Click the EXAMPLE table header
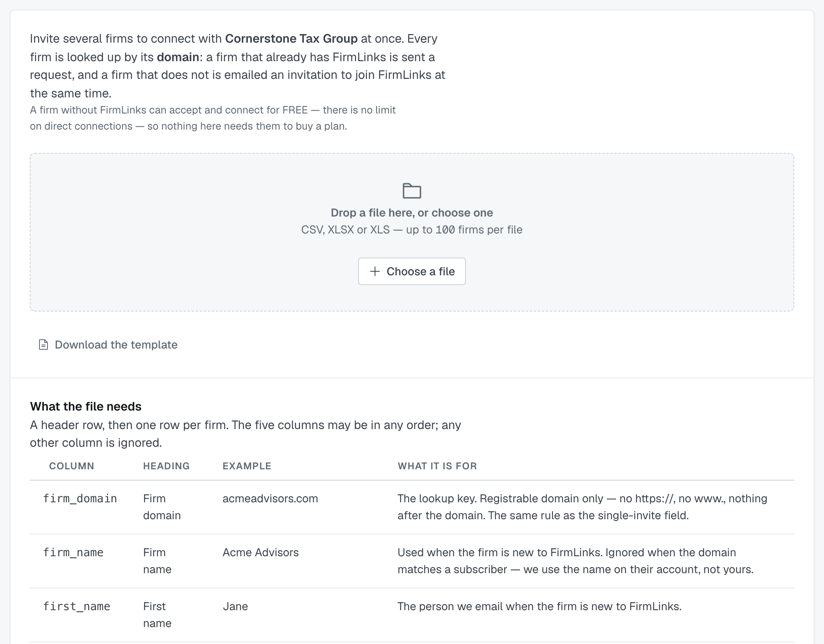Image resolution: width=824 pixels, height=644 pixels. pos(247,466)
